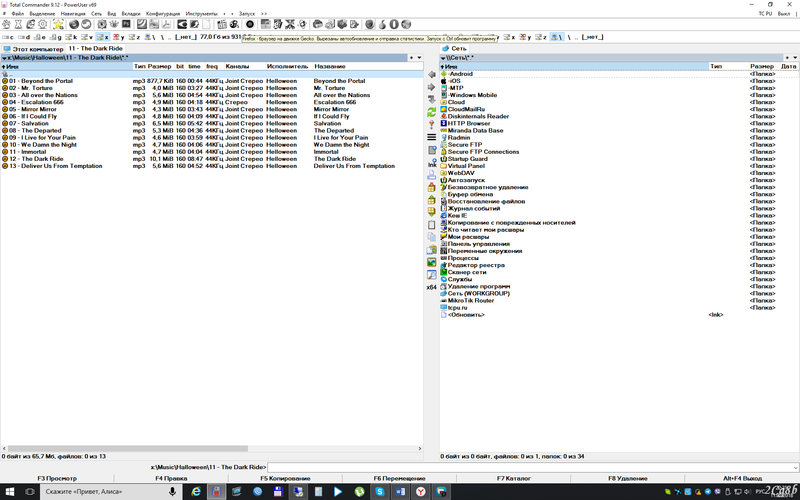Click left panel horizontal scrollbar thumb
This screenshot has height=500, width=800.
coord(128,448)
